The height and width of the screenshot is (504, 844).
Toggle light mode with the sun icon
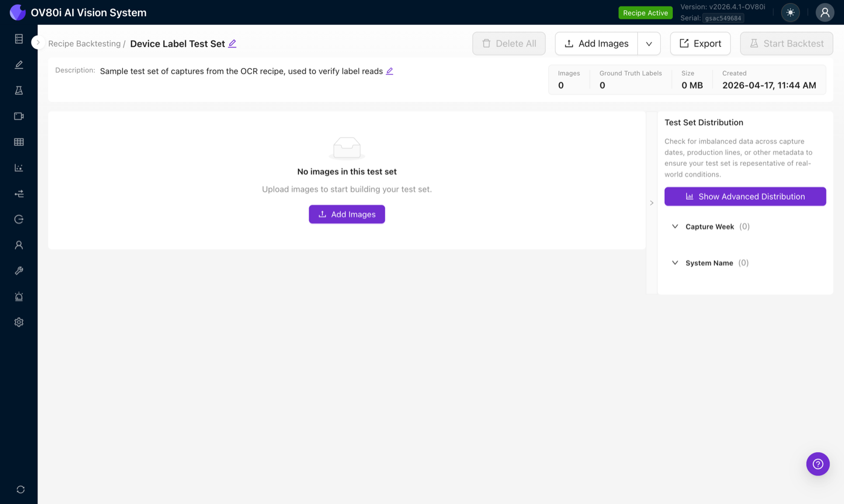pos(790,12)
